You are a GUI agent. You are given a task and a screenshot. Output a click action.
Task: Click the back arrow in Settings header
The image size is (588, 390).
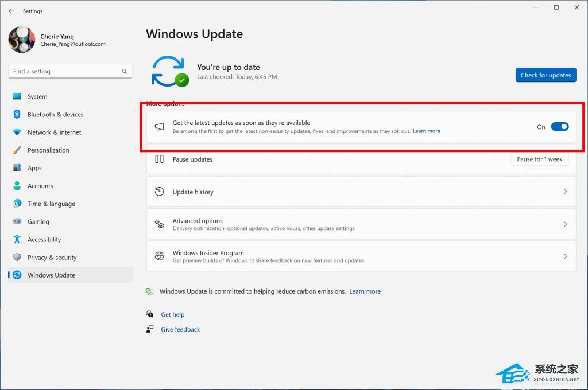[x=11, y=11]
